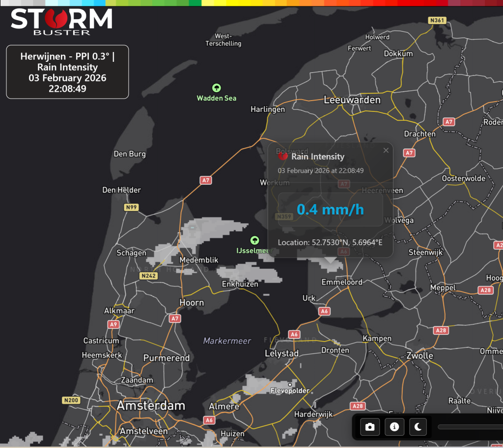The width and height of the screenshot is (503, 448).
Task: Click the Emmeloord town label
Action: (x=342, y=282)
